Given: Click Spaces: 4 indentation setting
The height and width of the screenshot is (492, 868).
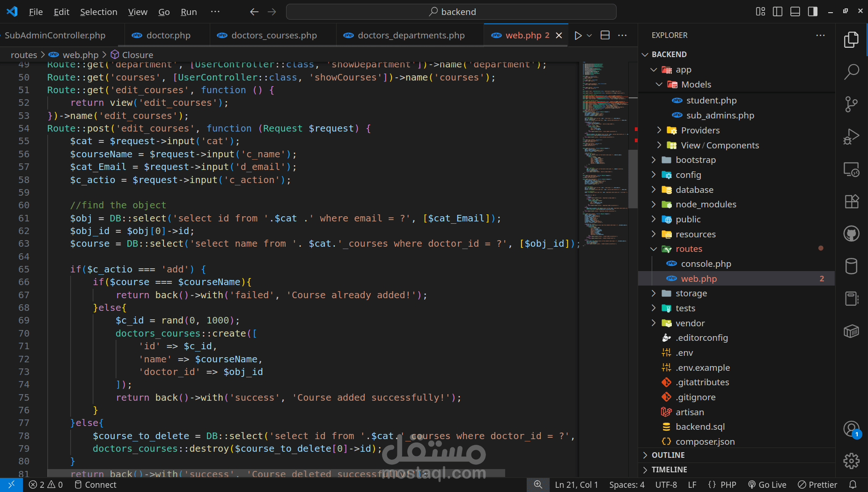Looking at the screenshot, I should click(627, 485).
